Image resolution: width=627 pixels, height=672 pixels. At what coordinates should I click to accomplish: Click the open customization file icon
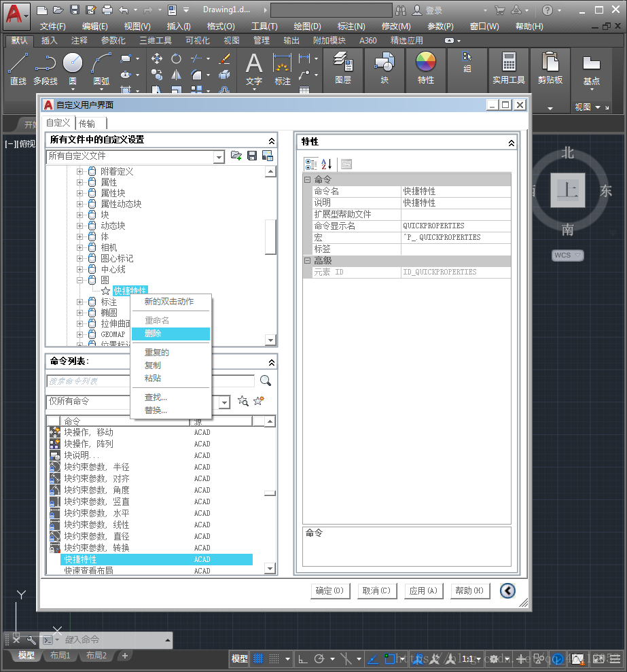point(236,156)
